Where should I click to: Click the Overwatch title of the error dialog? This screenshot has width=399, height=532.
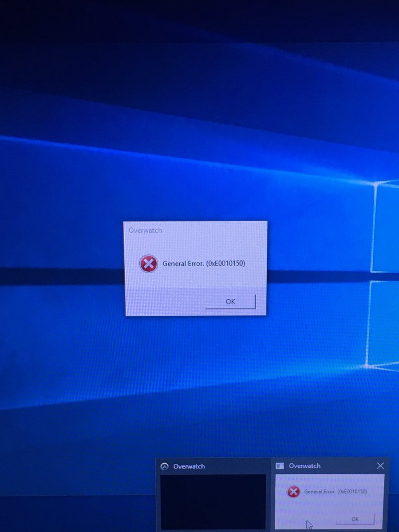pos(145,231)
